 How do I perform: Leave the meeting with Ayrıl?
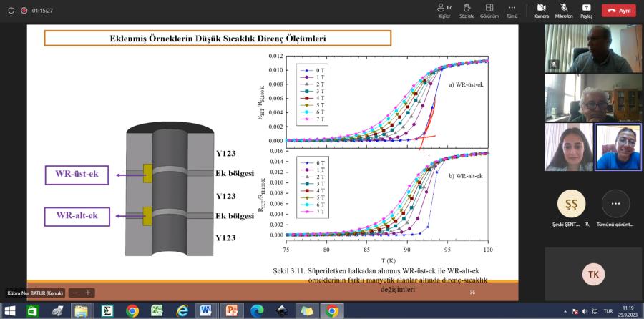tap(619, 11)
